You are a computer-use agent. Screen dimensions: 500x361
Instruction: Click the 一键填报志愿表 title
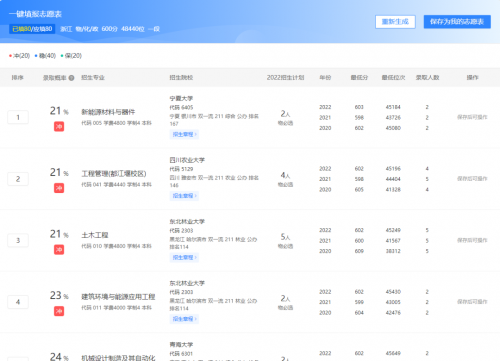click(x=35, y=14)
